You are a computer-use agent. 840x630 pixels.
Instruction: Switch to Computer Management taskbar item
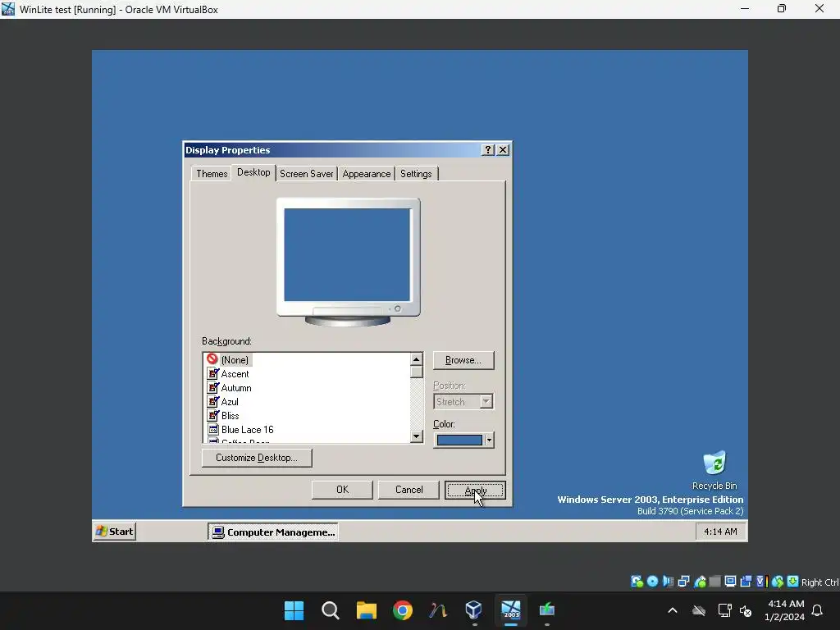[x=273, y=532]
